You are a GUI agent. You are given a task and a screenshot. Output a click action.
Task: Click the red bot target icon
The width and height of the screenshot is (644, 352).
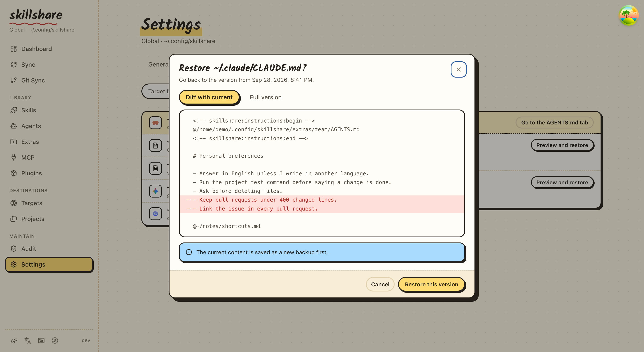pos(155,123)
